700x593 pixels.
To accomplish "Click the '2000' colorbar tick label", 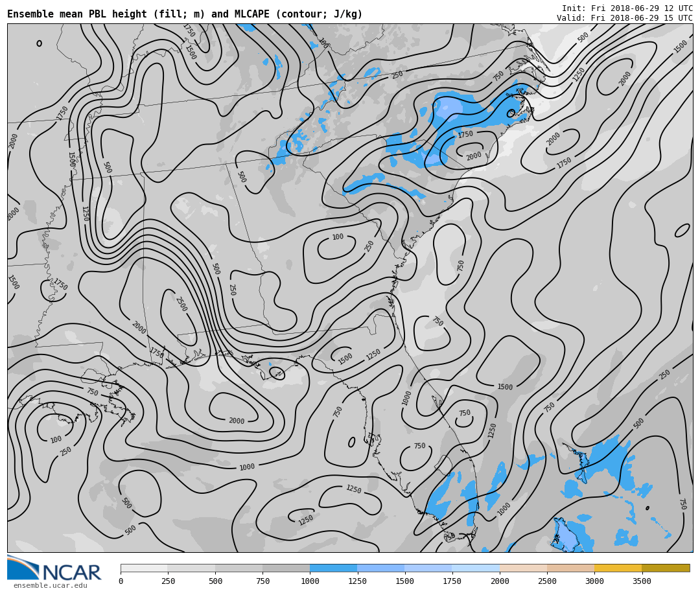I will point(500,581).
